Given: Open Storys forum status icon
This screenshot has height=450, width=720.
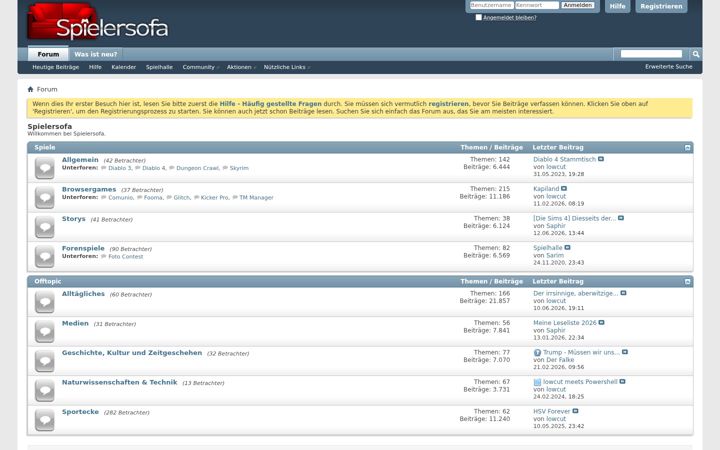Looking at the screenshot, I should [x=45, y=227].
